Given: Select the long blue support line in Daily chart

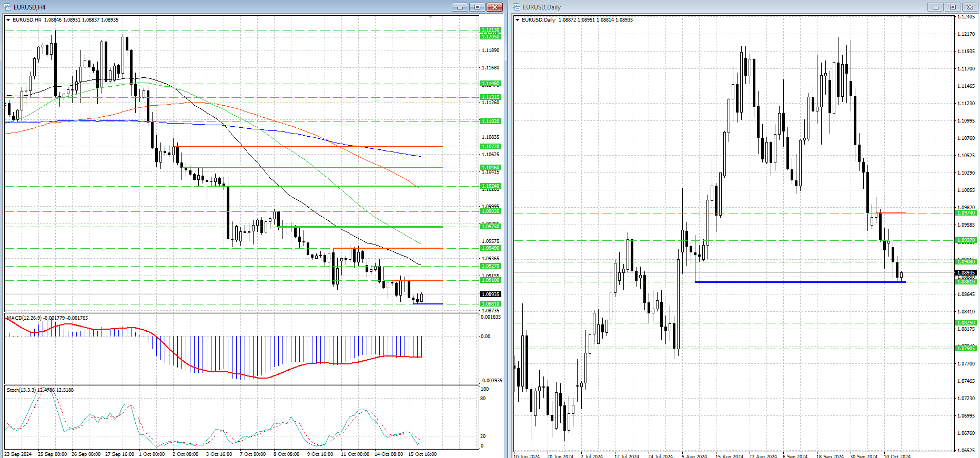Looking at the screenshot, I should point(800,282).
